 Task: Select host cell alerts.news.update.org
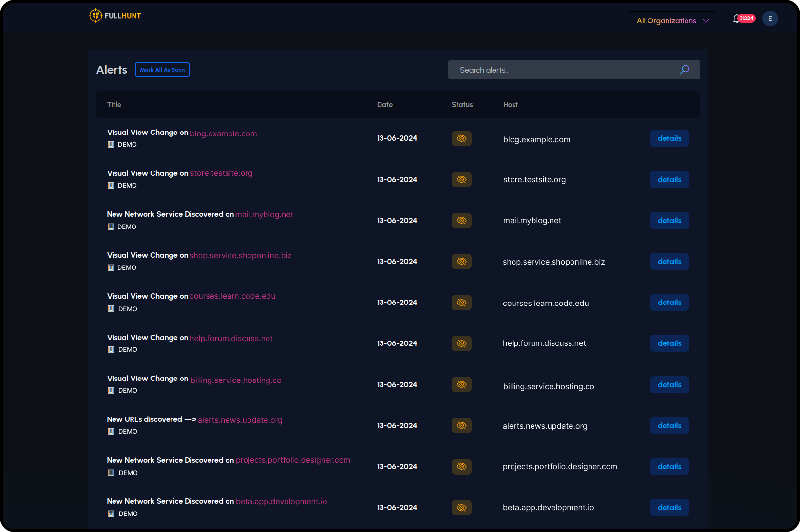click(545, 426)
